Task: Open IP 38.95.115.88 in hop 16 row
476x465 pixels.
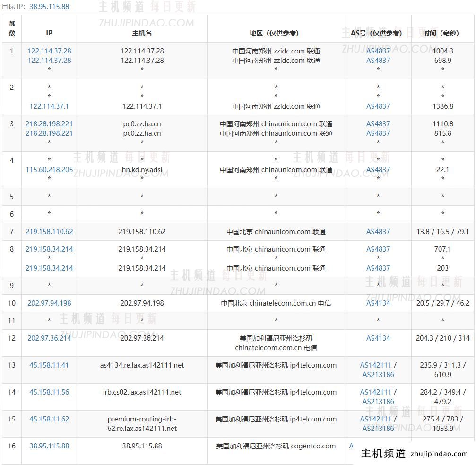Action: pyautogui.click(x=49, y=446)
